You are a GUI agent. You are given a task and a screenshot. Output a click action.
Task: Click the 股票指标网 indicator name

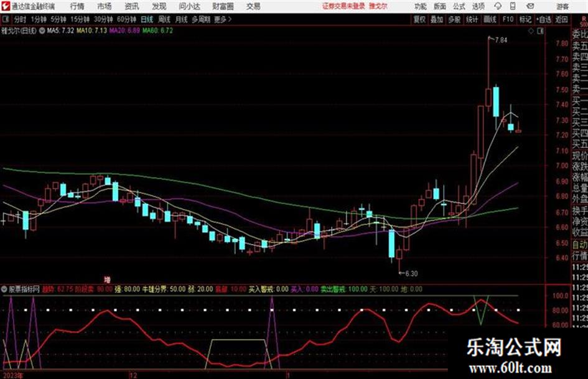(x=24, y=289)
